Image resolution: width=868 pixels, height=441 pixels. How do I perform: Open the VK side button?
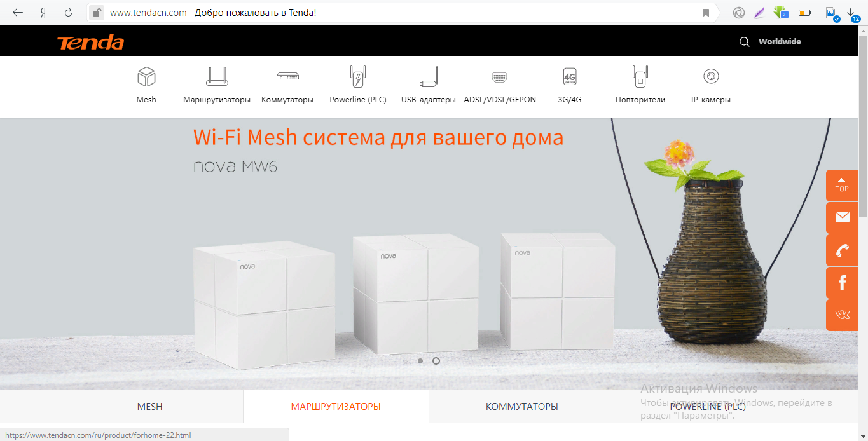click(x=842, y=315)
